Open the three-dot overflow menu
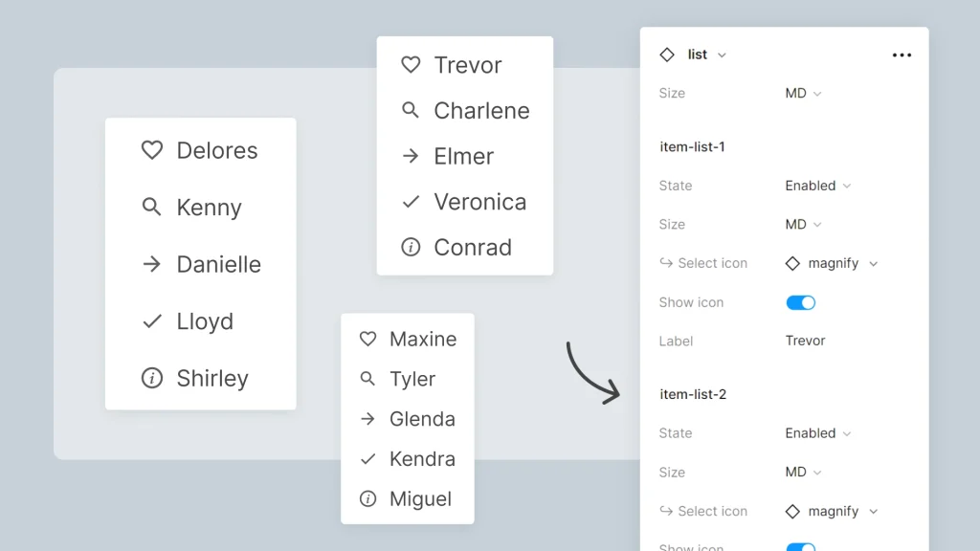980x551 pixels. tap(902, 55)
